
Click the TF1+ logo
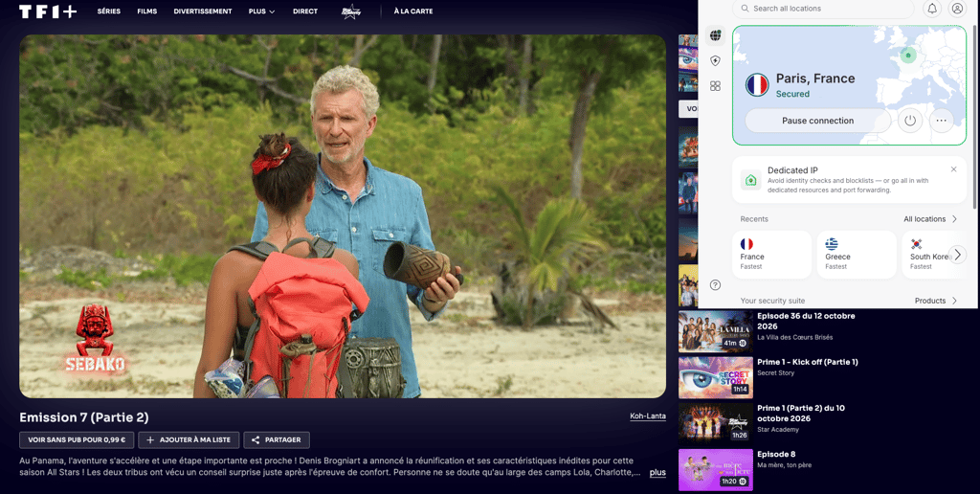48,11
